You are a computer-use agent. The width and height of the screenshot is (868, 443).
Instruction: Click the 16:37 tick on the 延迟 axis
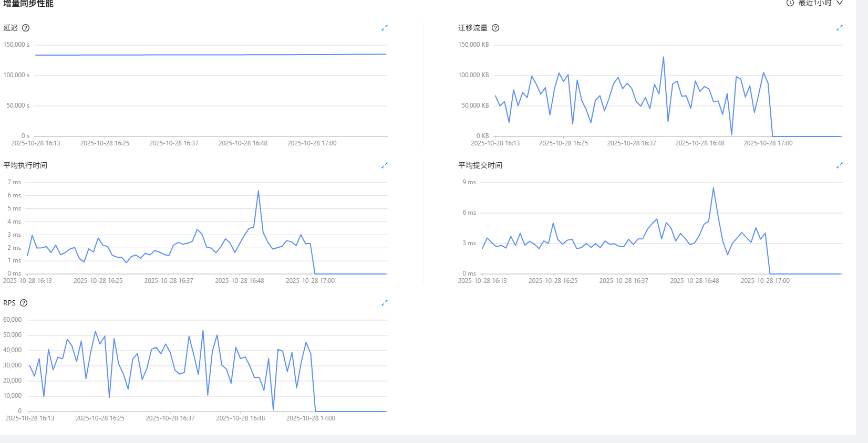coord(174,143)
